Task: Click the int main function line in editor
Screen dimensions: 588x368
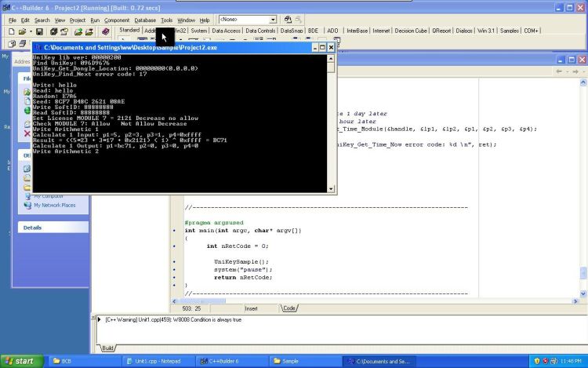Action: point(242,231)
